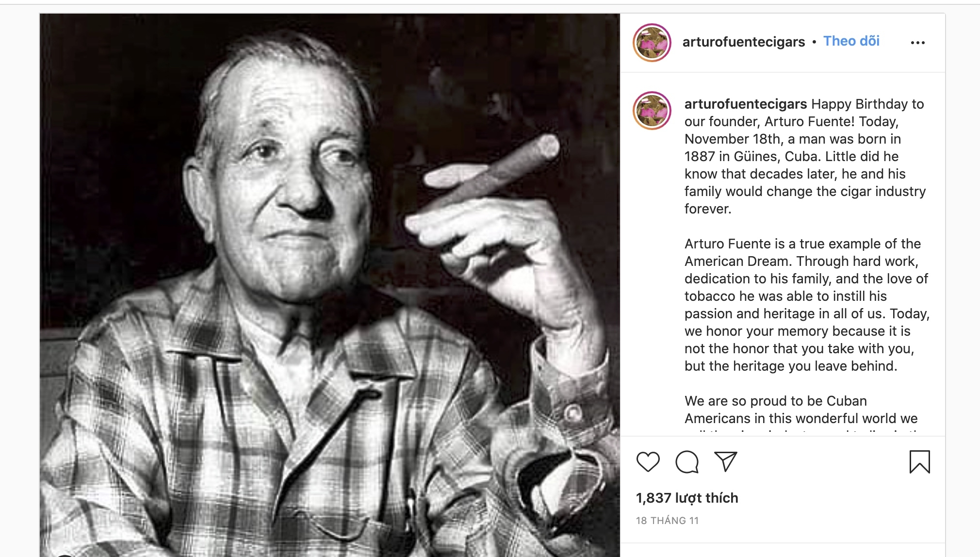Open the profile avatar in the post header

652,43
